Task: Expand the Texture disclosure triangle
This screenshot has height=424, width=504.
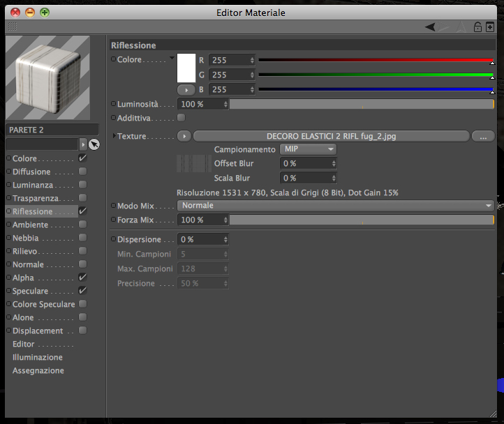Action: (114, 136)
